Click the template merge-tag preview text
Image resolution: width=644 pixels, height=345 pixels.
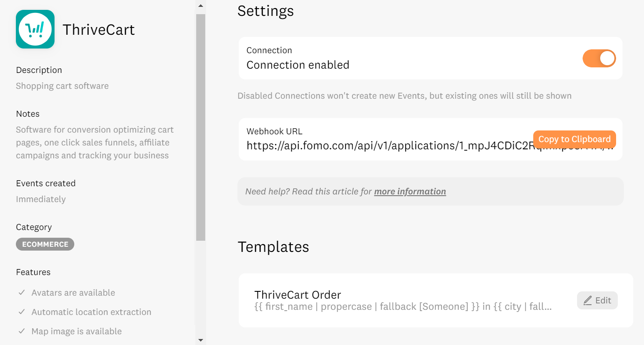click(403, 307)
